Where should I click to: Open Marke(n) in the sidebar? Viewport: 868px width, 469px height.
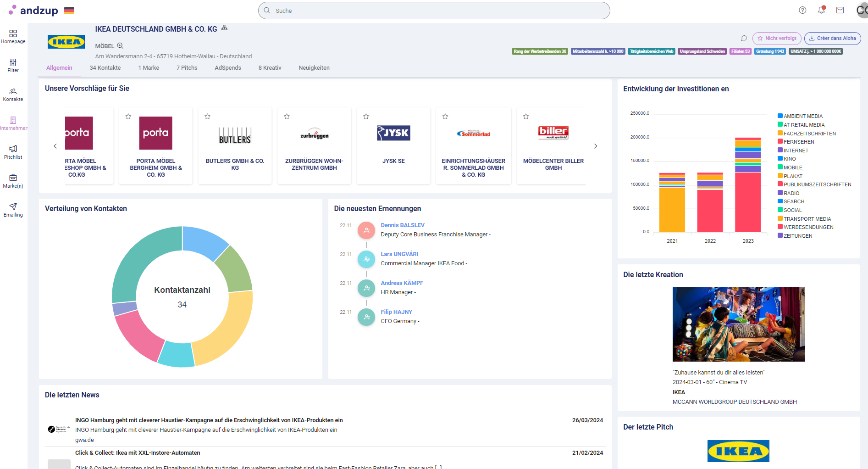tap(13, 181)
